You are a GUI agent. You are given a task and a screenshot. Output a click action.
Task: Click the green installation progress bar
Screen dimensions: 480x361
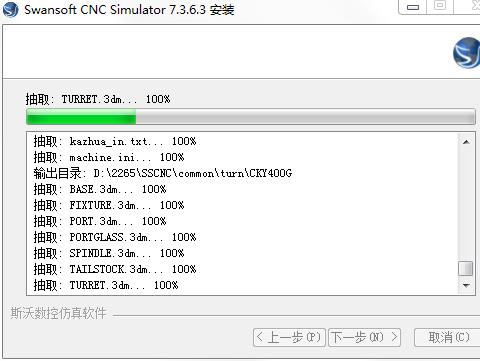coord(251,117)
